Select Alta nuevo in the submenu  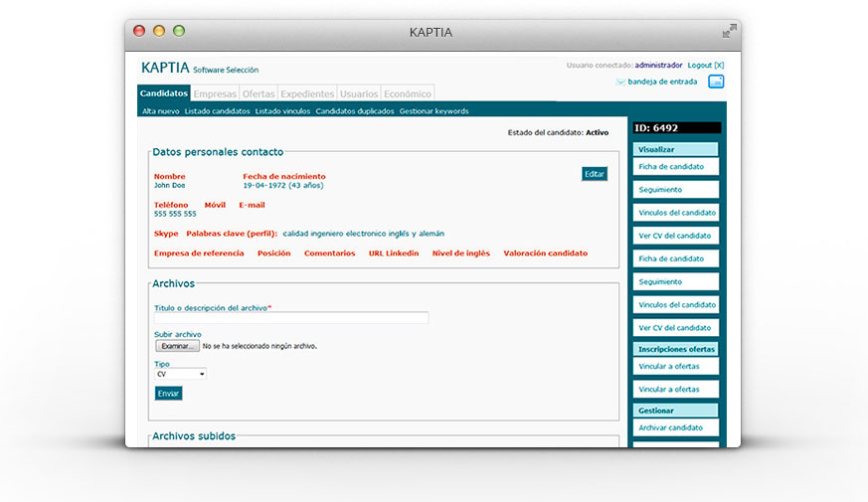160,111
